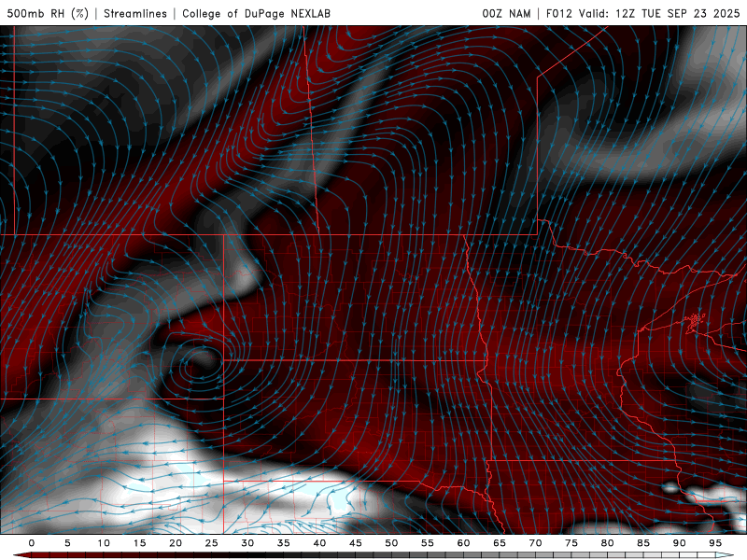Screen dimensions: 747x560
Task: Click the "65" value on the color scale
Action: (x=500, y=543)
